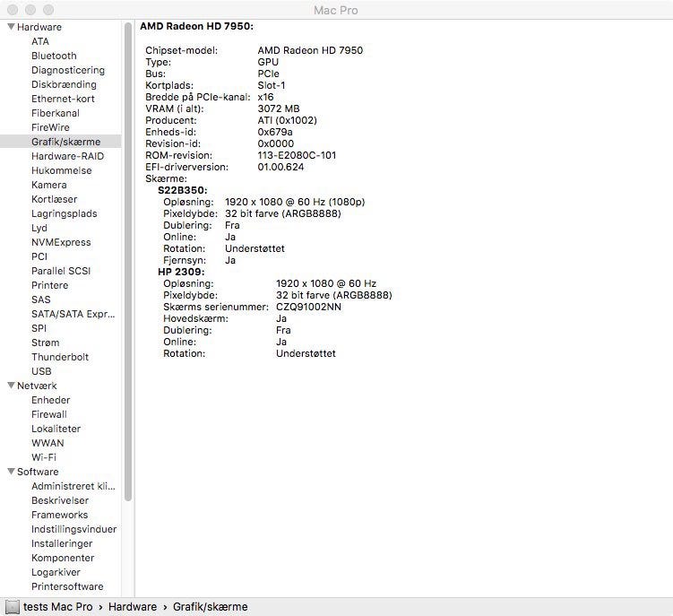Image resolution: width=673 pixels, height=616 pixels.
Task: Open WWAN in sidebar
Action: pos(47,443)
